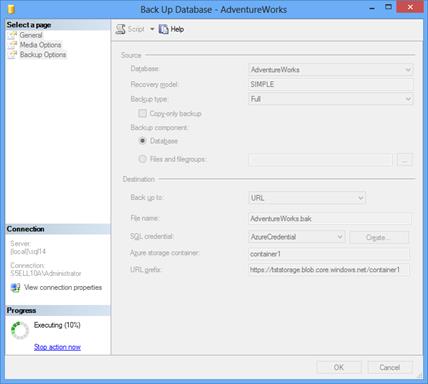Screen dimensions: 428x384
Task: Open the Help toolbar label
Action: pos(177,29)
